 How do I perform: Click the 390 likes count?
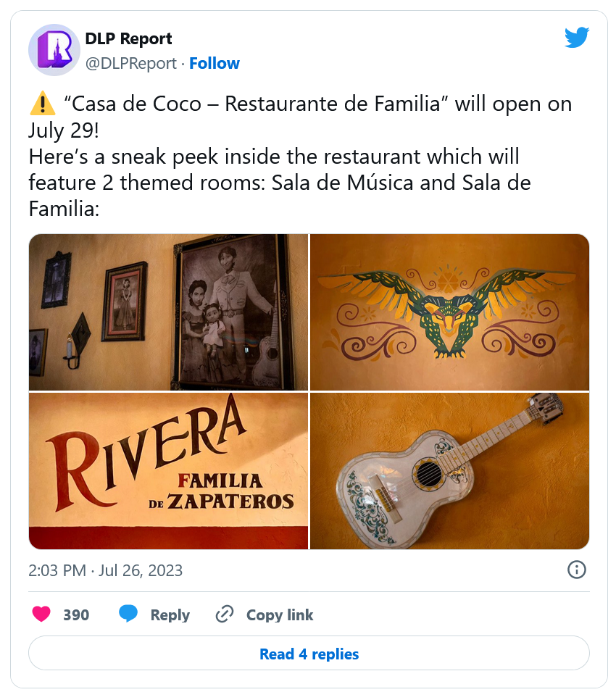point(76,615)
